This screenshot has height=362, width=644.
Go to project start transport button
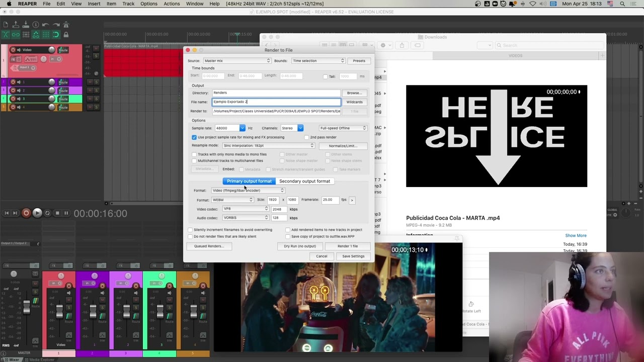point(7,213)
